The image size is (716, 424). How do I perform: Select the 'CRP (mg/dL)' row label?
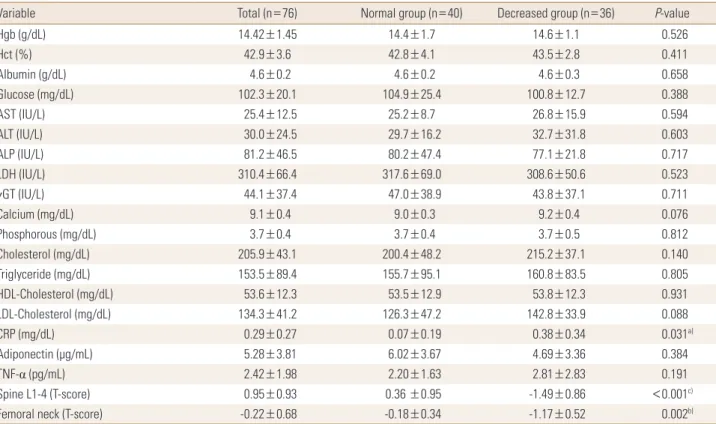[27, 334]
